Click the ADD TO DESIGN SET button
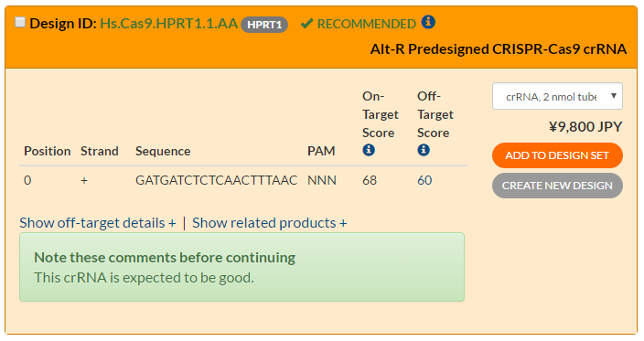The image size is (644, 341). pyautogui.click(x=557, y=155)
